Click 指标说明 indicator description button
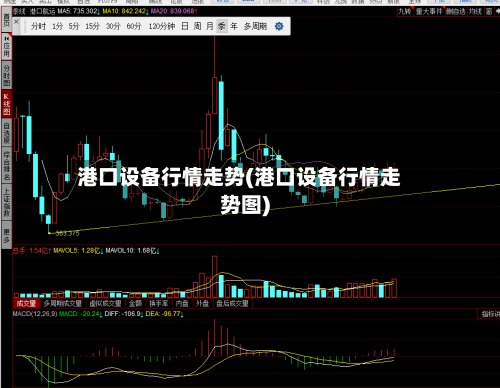The height and width of the screenshot is (388, 500). click(490, 314)
